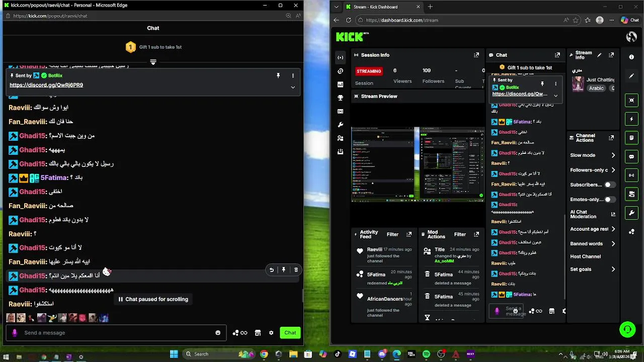Image resolution: width=644 pixels, height=362 pixels.
Task: Toggle green wrench panel in right rail
Action: point(631,213)
